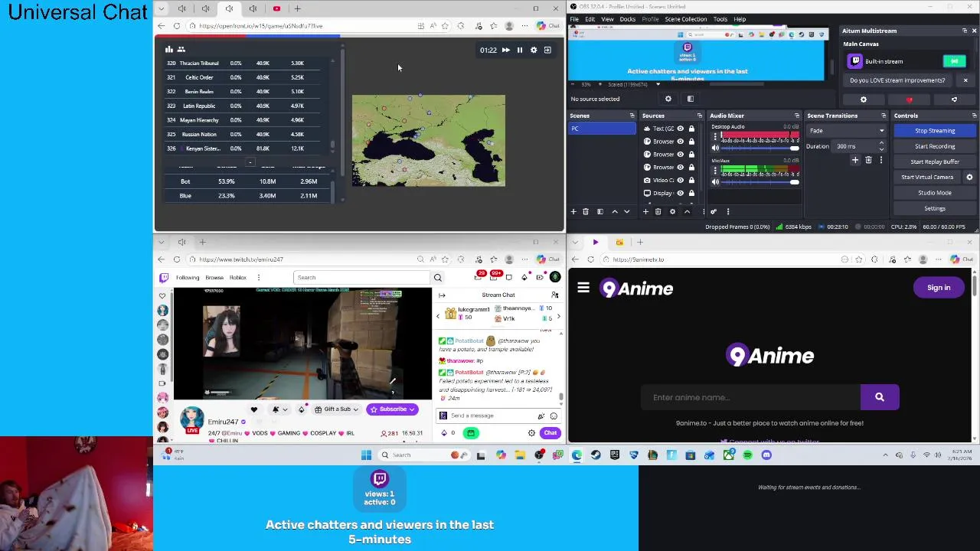Expand Subscribe button dropdown on Twitch
This screenshot has width=980, height=551.
(x=411, y=409)
